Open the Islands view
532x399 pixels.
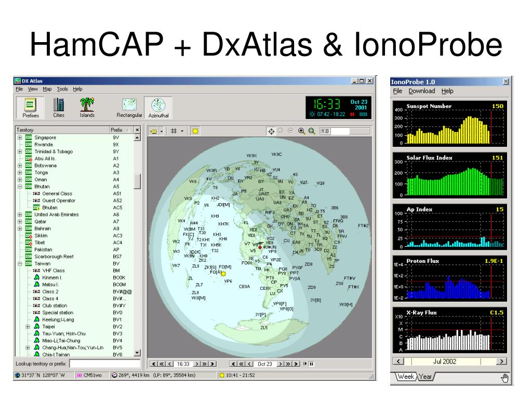(x=87, y=108)
